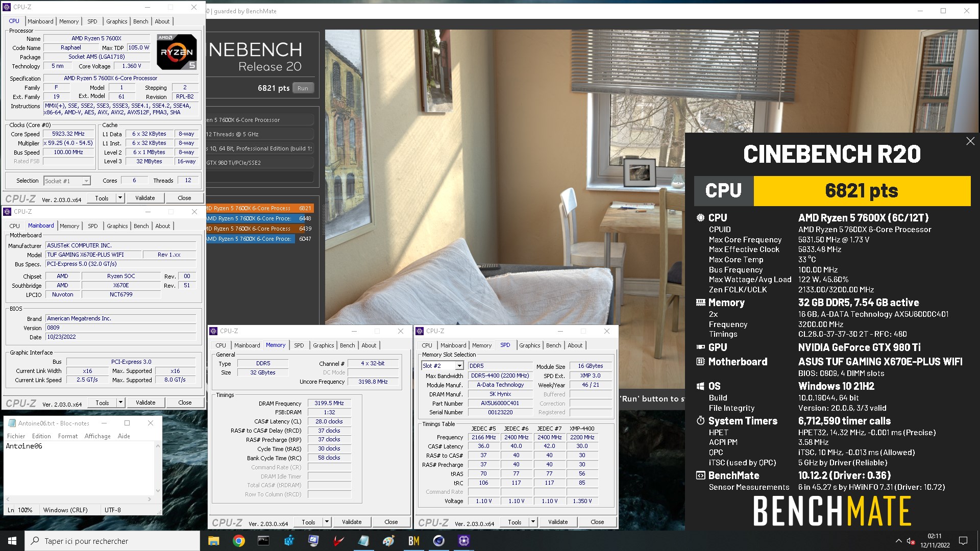Open the Socket #1 selection dropdown
Viewport: 980px width, 551px height.
point(86,181)
